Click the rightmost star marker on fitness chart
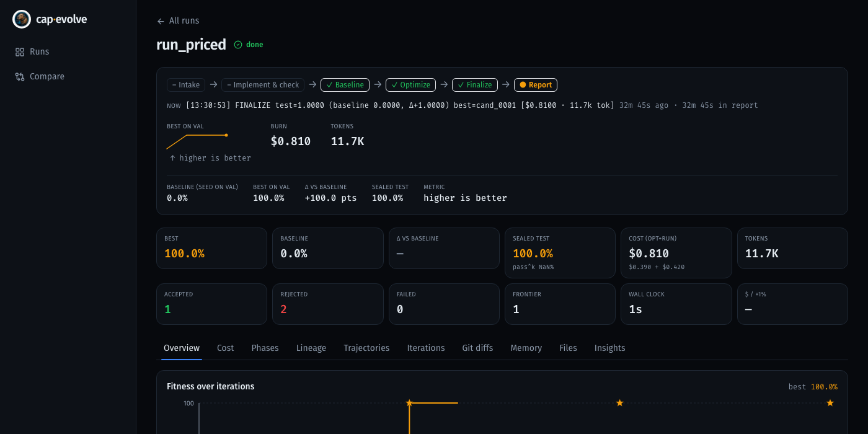Viewport: 868px width, 434px height. click(830, 403)
